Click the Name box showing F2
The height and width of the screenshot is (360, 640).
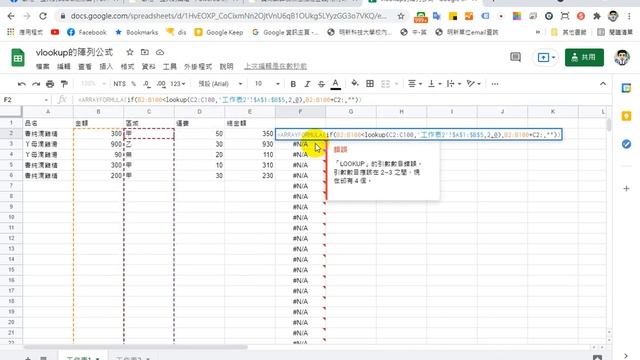point(24,100)
